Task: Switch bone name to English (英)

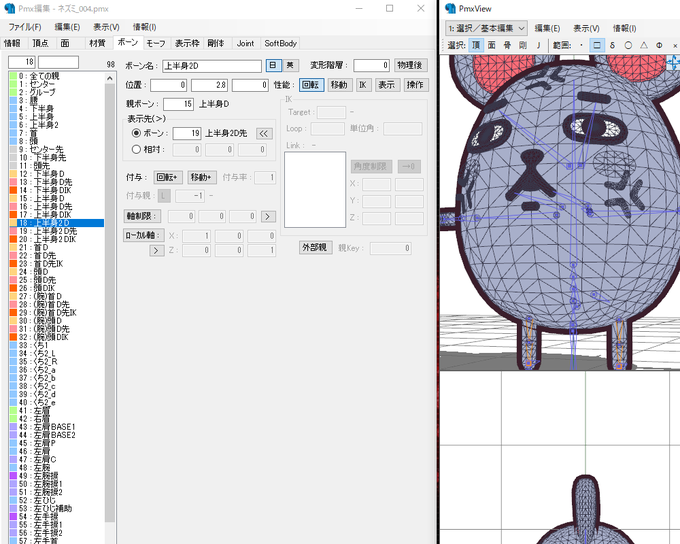Action: point(290,66)
